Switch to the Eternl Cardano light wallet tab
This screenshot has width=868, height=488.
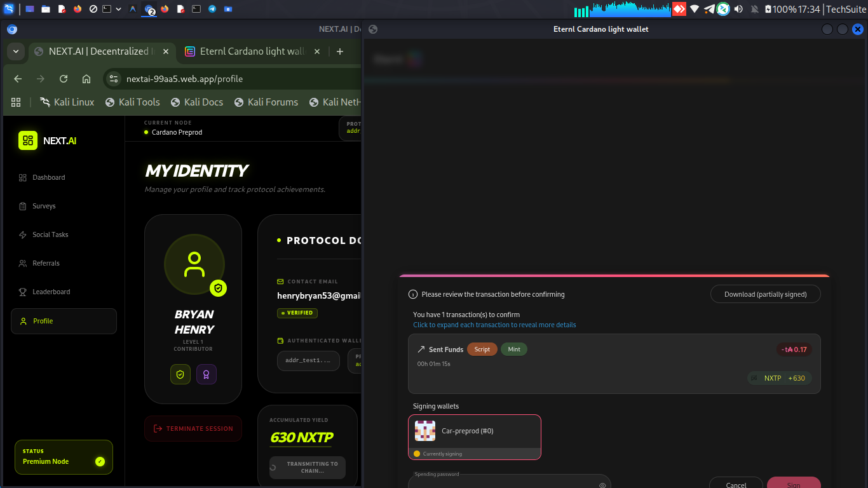(252, 51)
